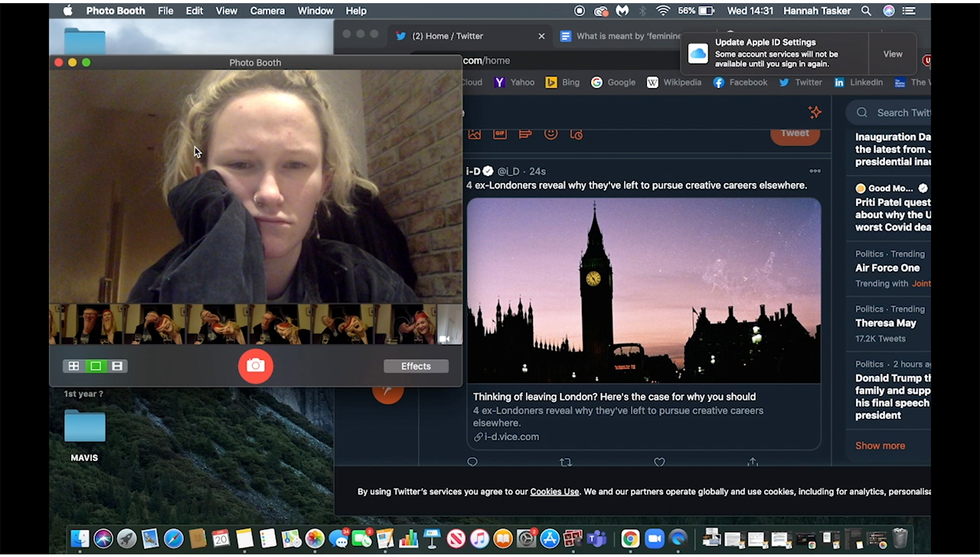Open the Bing bookmark
The image size is (980, 557).
click(x=563, y=82)
